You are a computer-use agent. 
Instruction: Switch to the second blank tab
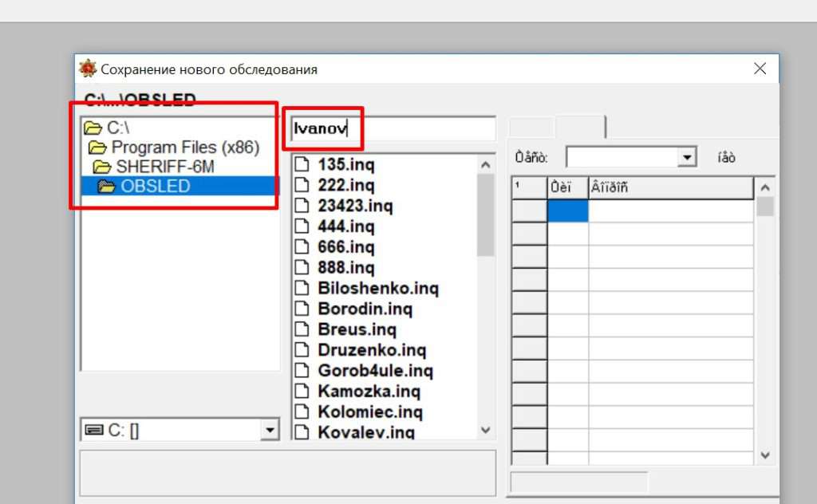coord(580,127)
